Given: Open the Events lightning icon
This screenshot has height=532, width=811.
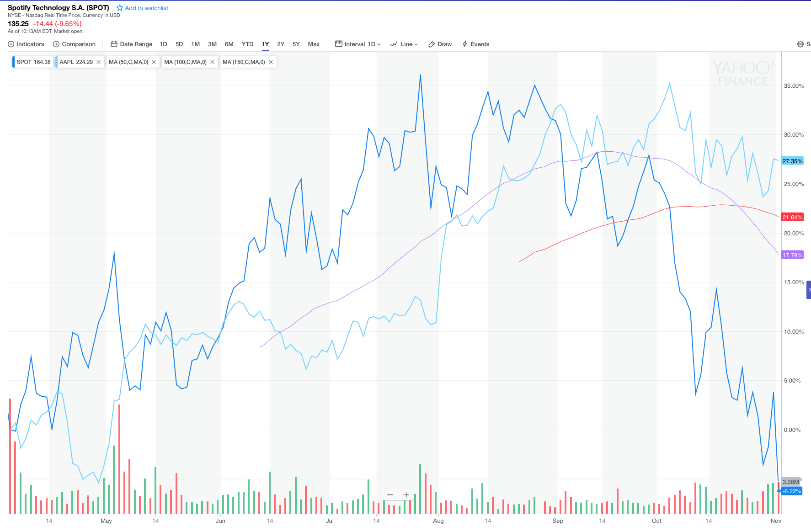Looking at the screenshot, I should tap(464, 44).
